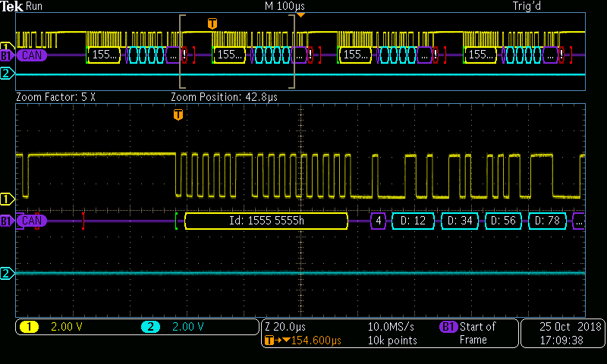Click the 17:09:38 time readout
The width and height of the screenshot is (607, 364).
click(561, 340)
